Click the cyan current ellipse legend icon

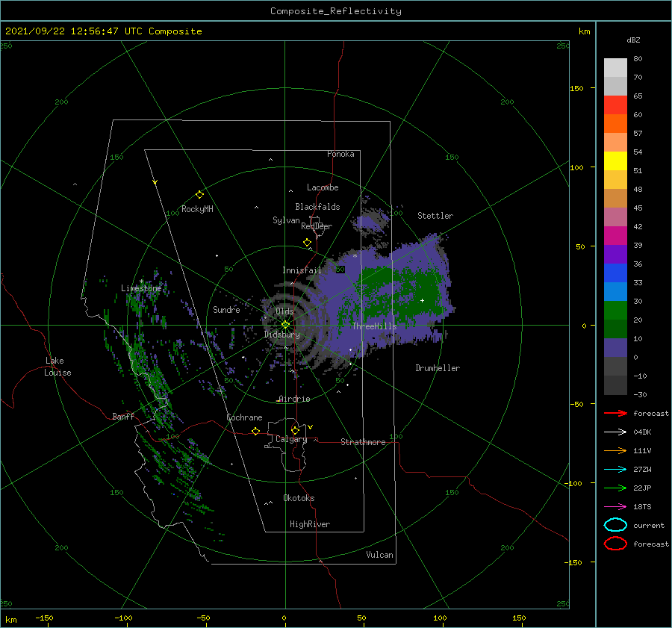click(x=615, y=525)
